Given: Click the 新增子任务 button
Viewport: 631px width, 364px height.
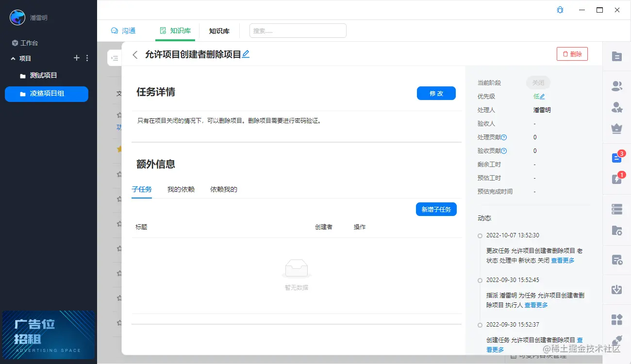Looking at the screenshot, I should coord(436,209).
